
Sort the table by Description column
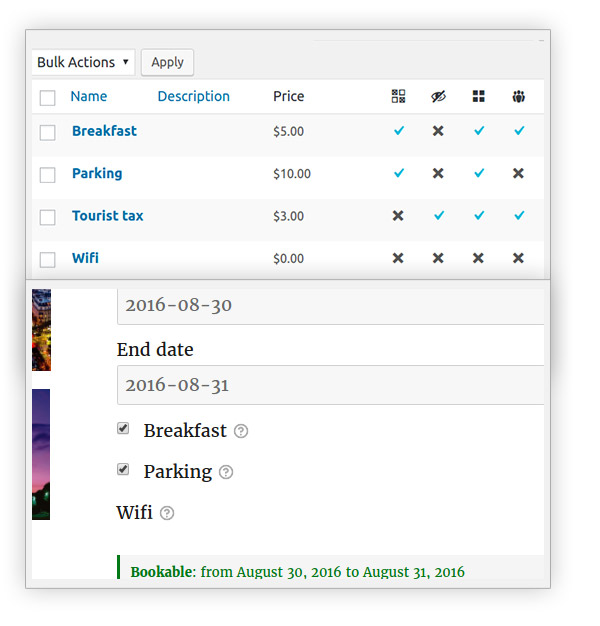(x=194, y=96)
